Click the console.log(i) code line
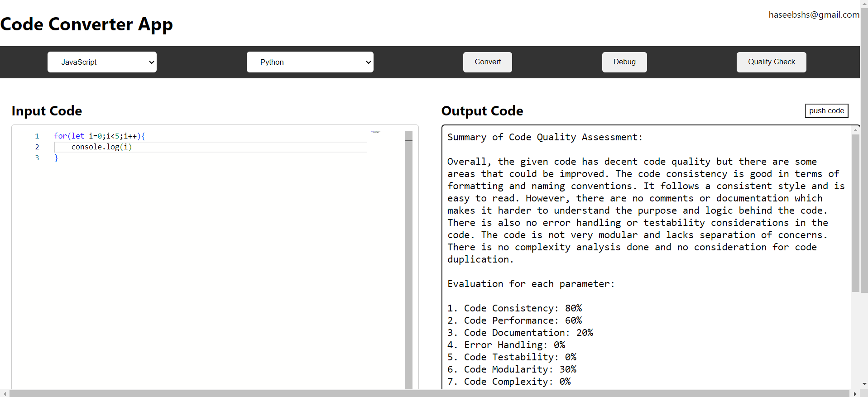 coord(101,147)
